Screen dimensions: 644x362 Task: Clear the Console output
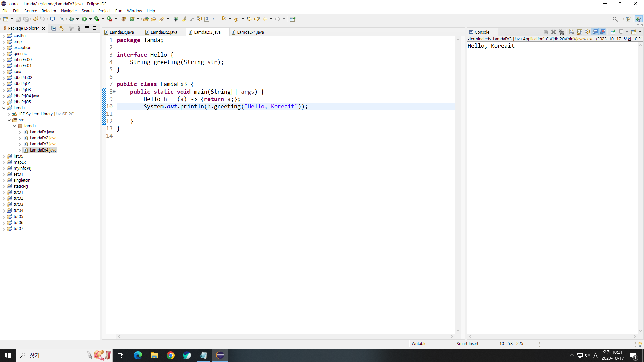pyautogui.click(x=572, y=32)
